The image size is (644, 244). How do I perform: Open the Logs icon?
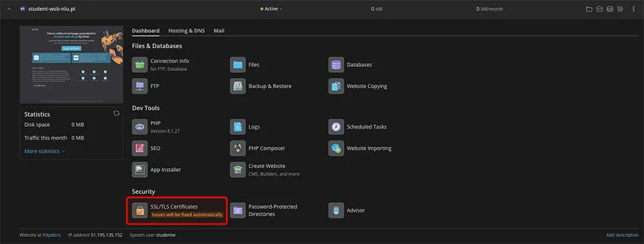point(238,127)
